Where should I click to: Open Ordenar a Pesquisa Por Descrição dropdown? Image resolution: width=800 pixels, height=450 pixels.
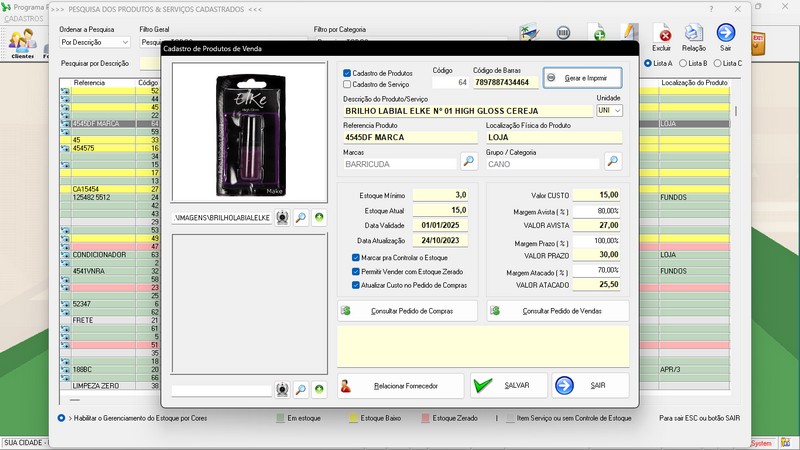click(94, 42)
